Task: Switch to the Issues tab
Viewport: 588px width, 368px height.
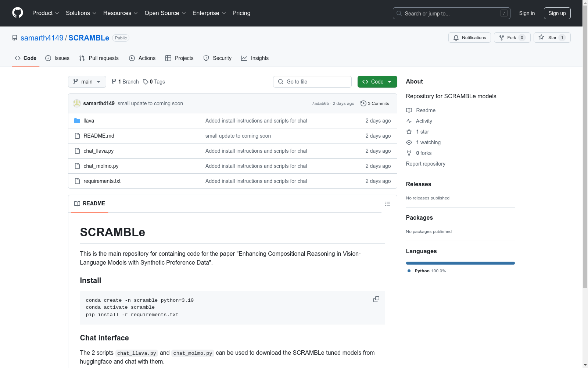Action: click(57, 58)
